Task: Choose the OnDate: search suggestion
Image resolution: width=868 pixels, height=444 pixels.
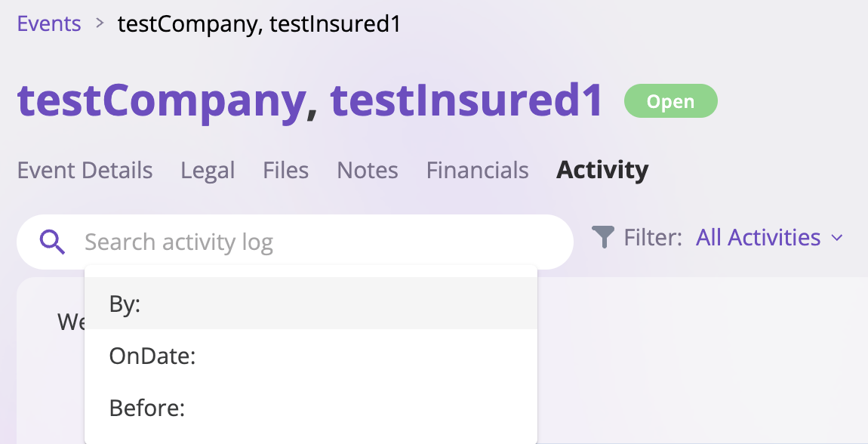Action: (310, 356)
